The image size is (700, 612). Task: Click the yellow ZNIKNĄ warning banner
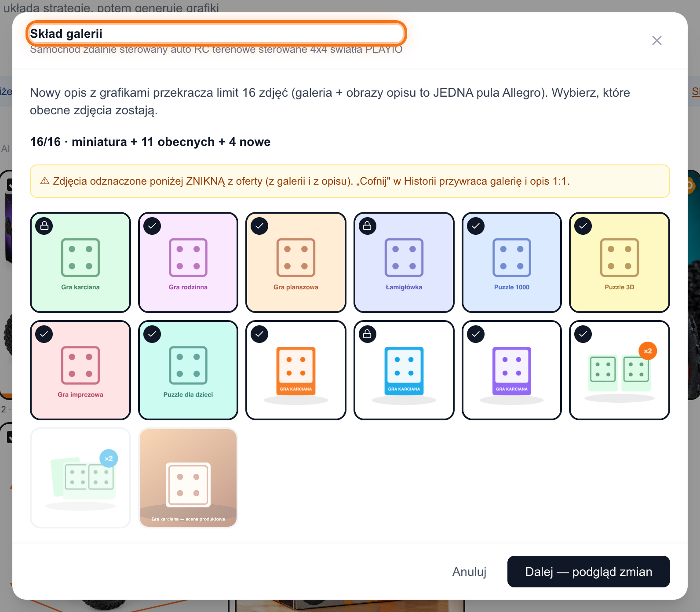click(350, 181)
